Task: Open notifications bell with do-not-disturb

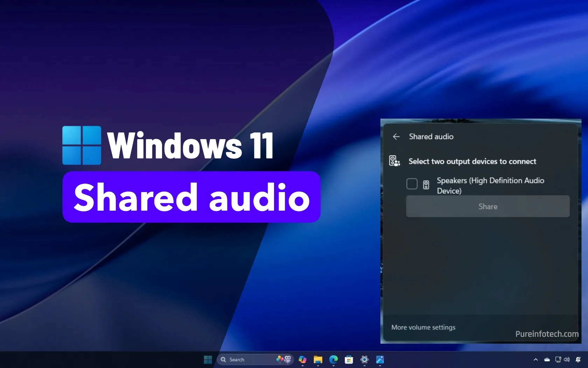Action: (578, 360)
